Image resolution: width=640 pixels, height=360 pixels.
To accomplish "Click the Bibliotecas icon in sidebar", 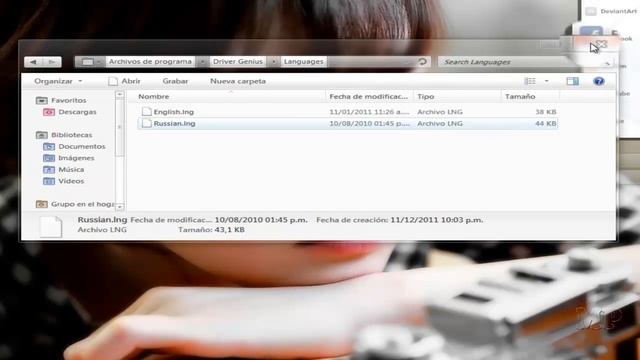I will click(42, 135).
